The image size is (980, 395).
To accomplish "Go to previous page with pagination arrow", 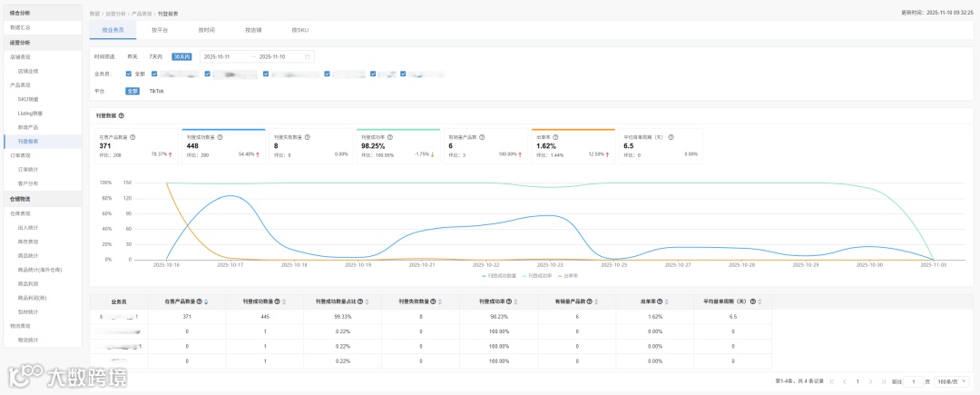I will (845, 381).
